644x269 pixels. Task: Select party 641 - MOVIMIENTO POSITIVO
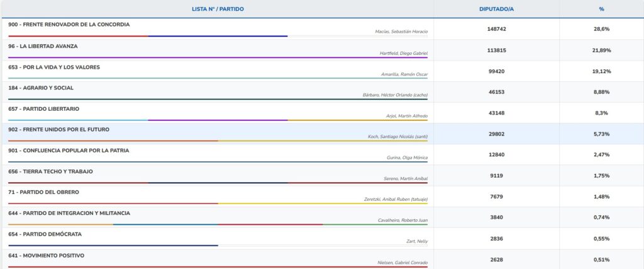pos(46,255)
